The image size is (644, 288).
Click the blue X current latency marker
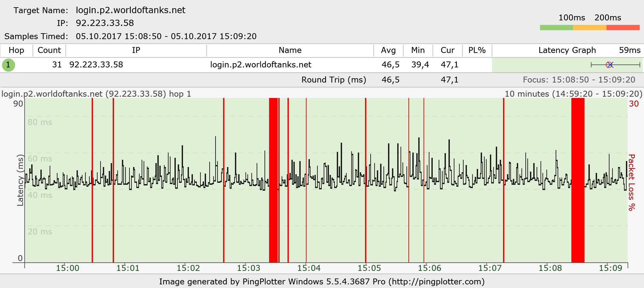click(610, 65)
